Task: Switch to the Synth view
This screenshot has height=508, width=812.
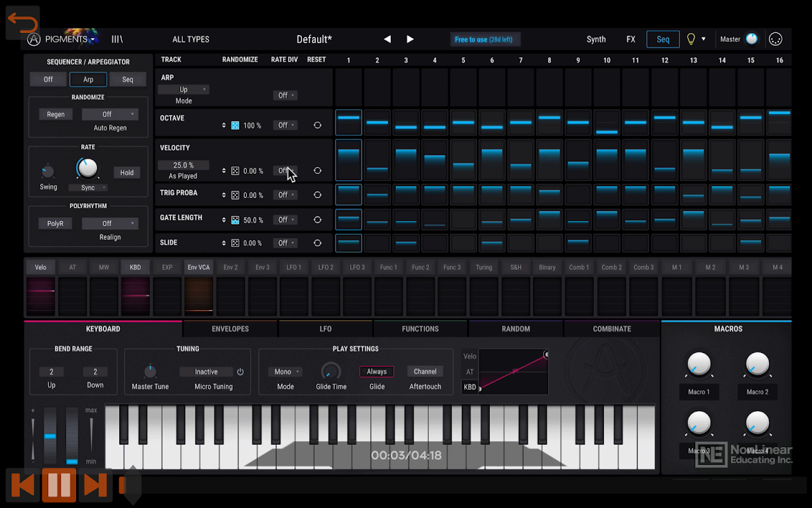Action: 596,39
